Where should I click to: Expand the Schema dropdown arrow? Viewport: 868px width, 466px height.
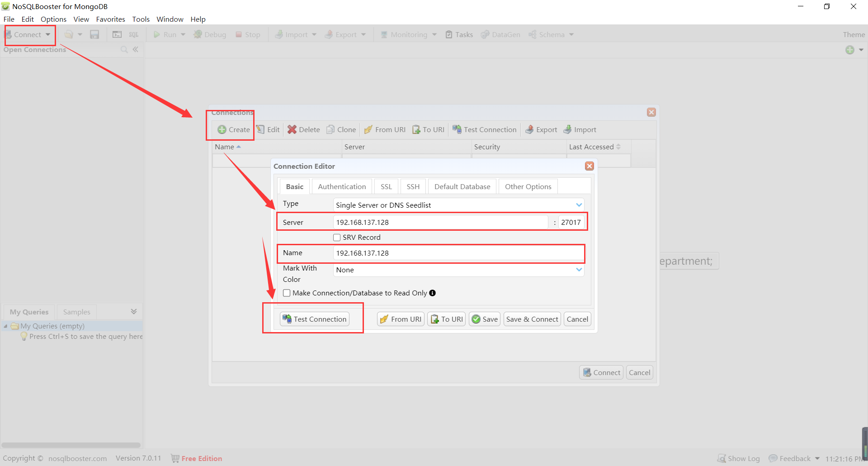click(x=571, y=34)
